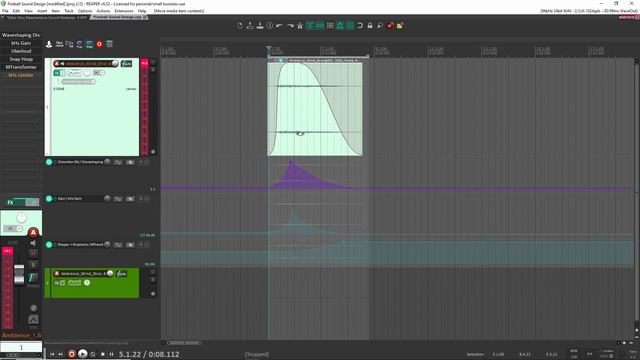Select Uberloud in the FX list

21,51
